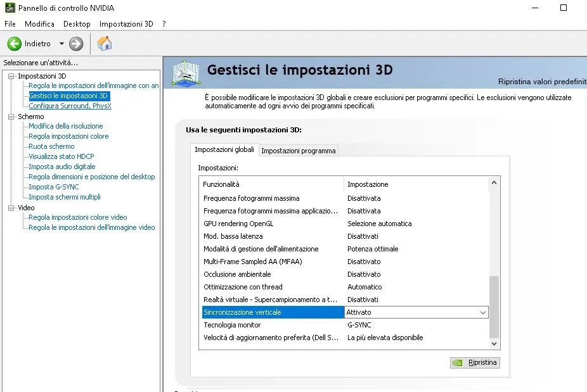Open the ? help menu
The height and width of the screenshot is (392, 587).
tap(164, 24)
